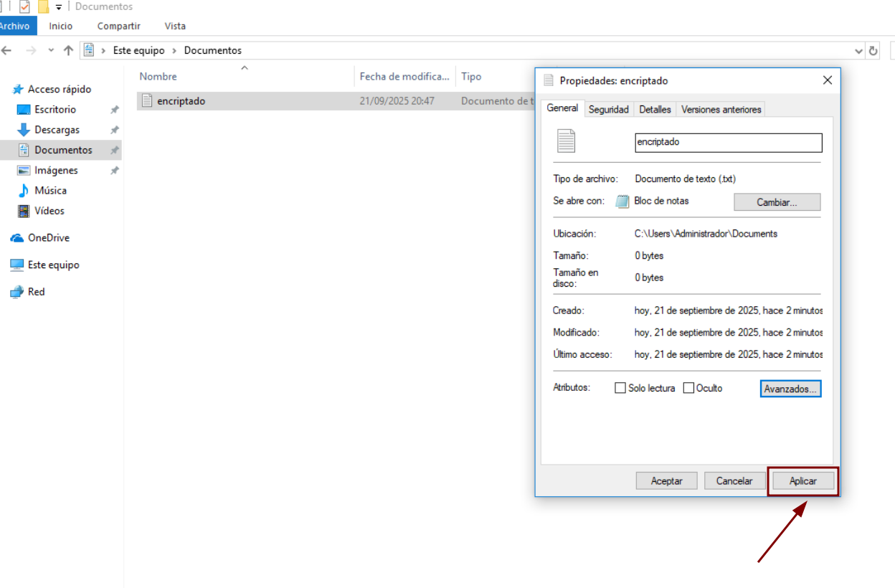
Task: Click the Bloc de notas icon
Action: tap(622, 201)
